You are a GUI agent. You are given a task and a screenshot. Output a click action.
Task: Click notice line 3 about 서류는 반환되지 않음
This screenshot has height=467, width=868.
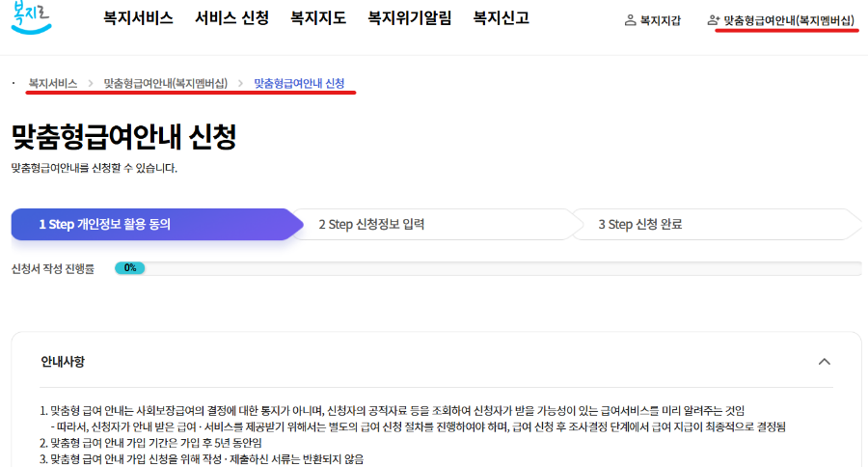(x=202, y=458)
